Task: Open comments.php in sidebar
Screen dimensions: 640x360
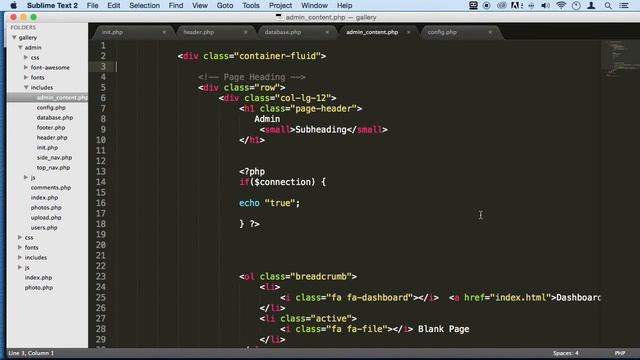Action: click(51, 188)
